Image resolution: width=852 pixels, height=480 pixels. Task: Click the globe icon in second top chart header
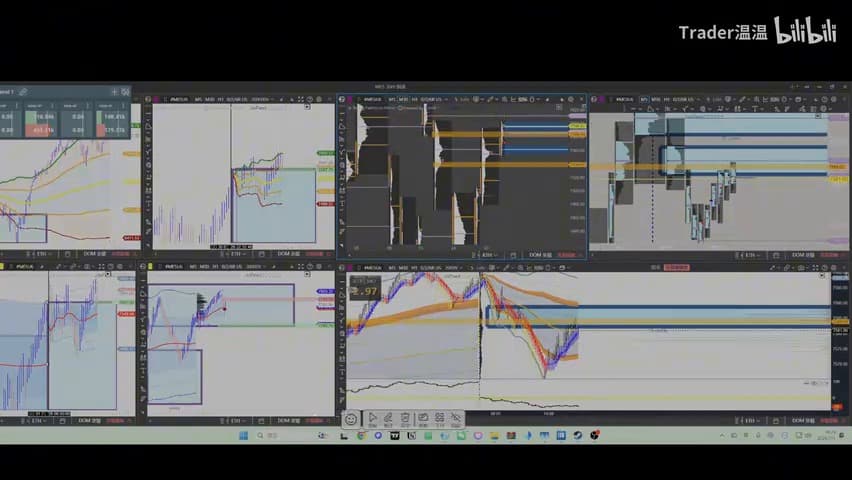tap(148, 99)
